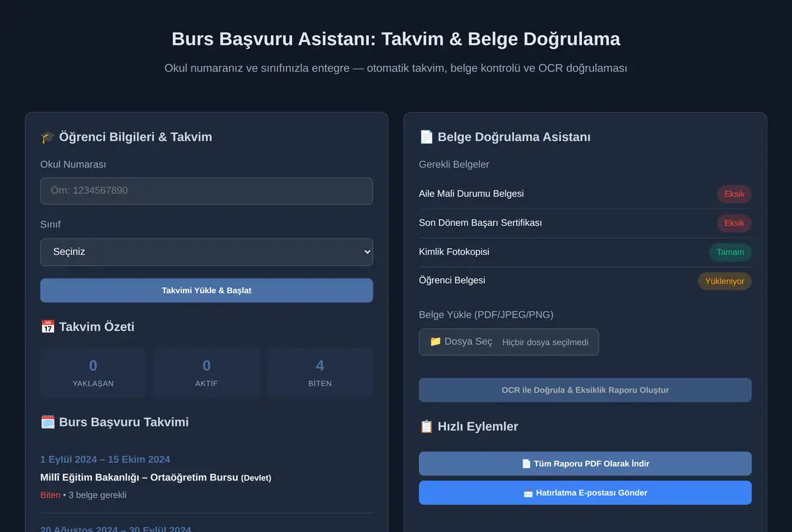Select the 'Aile Mali Durumu Belgesi' row label
This screenshot has height=532, width=792.
[x=471, y=194]
